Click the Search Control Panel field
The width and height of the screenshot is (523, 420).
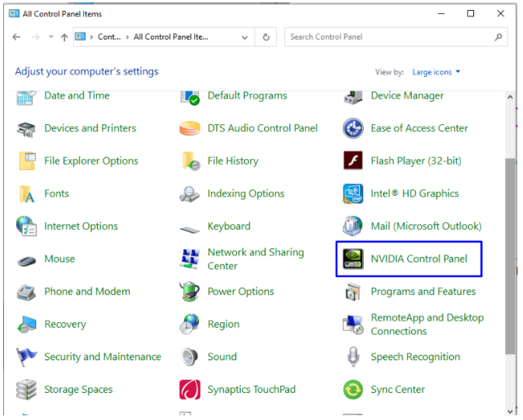coord(396,37)
